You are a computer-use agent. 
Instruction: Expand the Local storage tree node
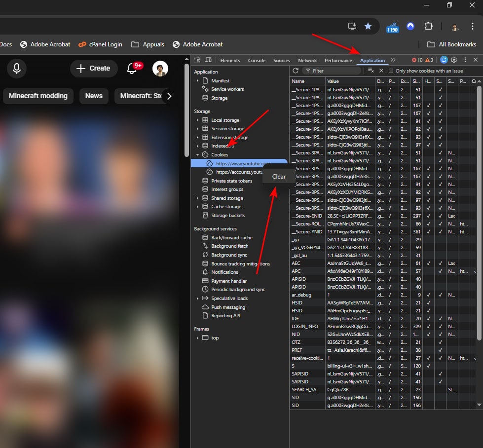198,120
